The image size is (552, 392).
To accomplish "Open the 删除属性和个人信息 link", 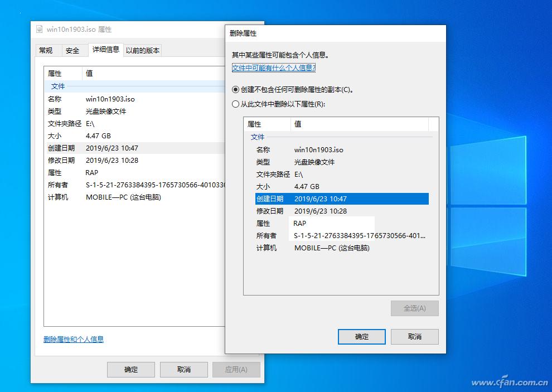I will click(x=72, y=338).
